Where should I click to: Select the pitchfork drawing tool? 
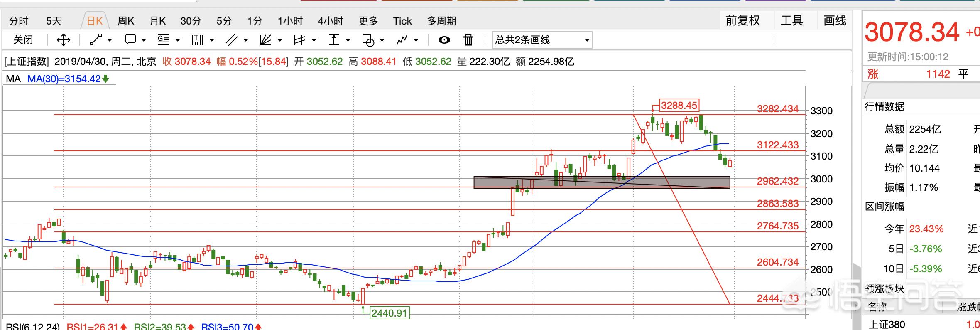coord(299,40)
